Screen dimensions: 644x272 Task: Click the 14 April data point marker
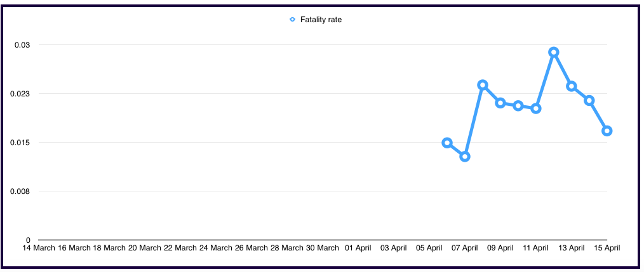589,100
